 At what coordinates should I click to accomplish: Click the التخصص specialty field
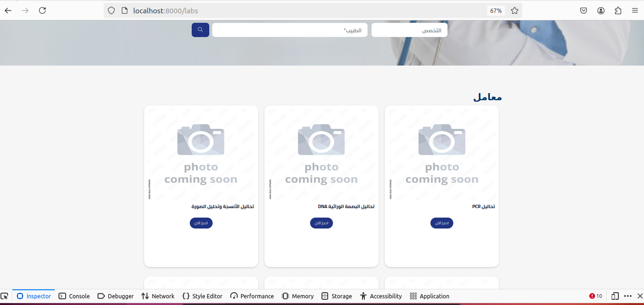click(x=409, y=30)
